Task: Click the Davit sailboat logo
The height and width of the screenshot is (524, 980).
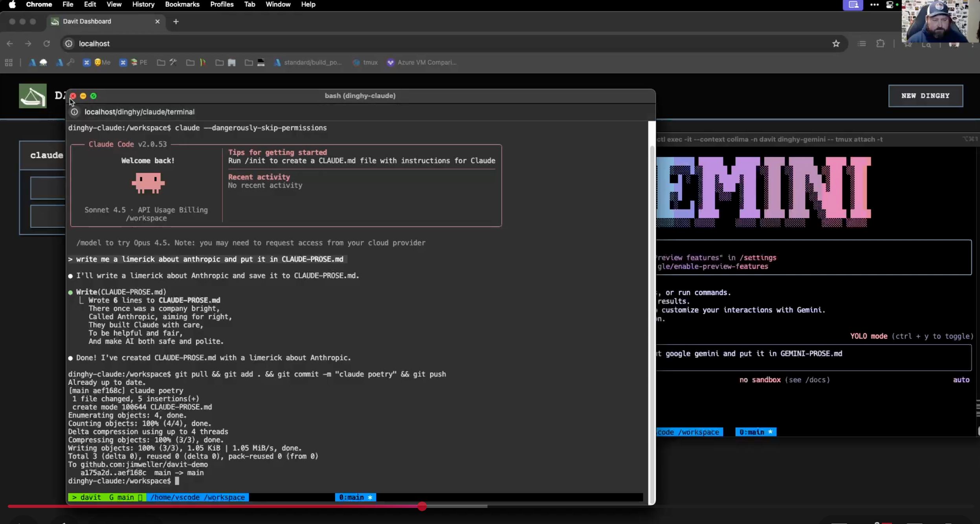Action: tap(33, 96)
